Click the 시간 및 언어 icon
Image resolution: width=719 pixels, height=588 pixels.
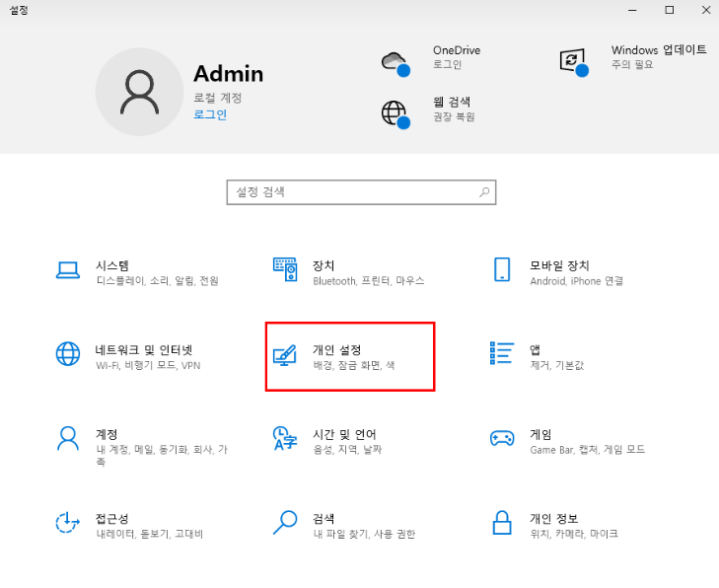pyautogui.click(x=284, y=438)
